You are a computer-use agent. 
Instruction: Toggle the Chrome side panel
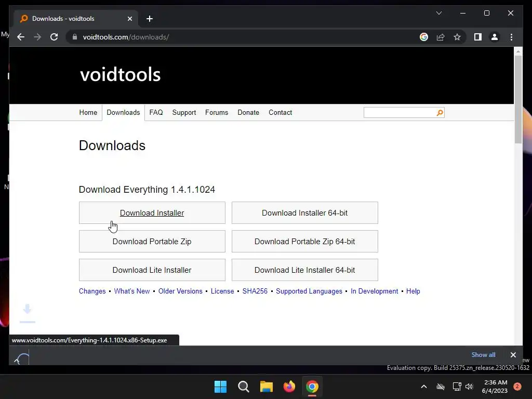click(x=478, y=37)
